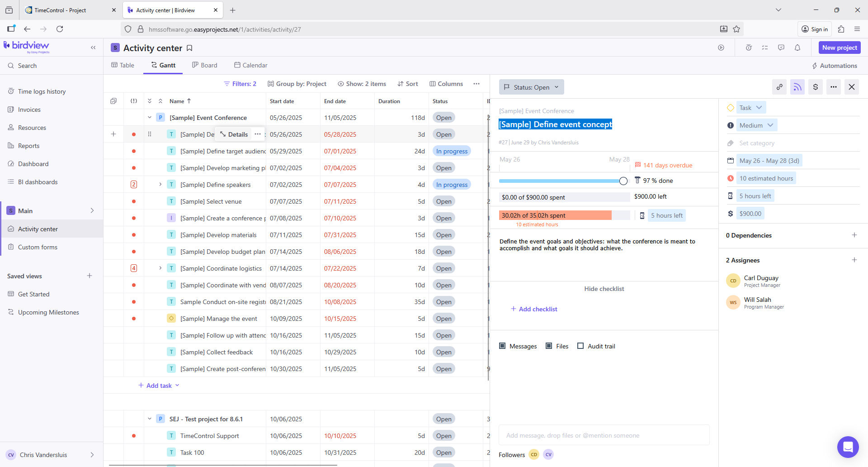868x467 pixels.
Task: Switch to the Board tab
Action: coord(204,65)
